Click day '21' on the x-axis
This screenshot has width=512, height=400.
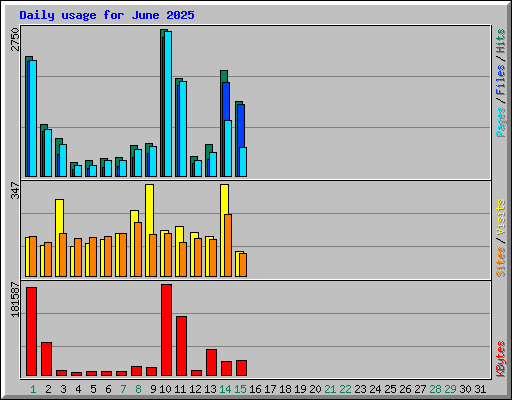(x=330, y=389)
